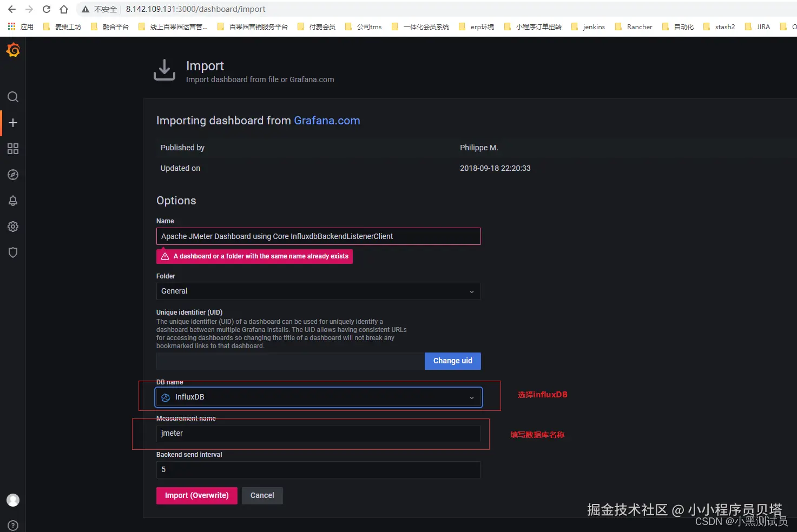Open the 公司tms bookmark

tap(363, 26)
